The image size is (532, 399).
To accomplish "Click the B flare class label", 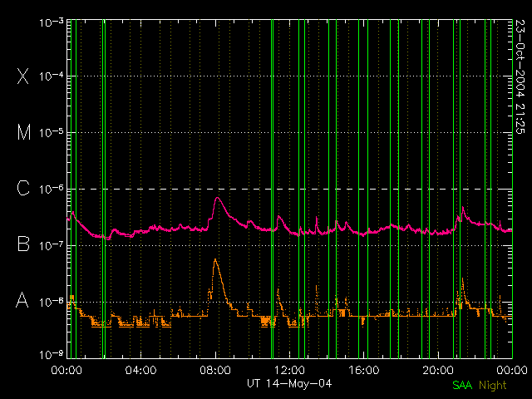I will tap(23, 244).
